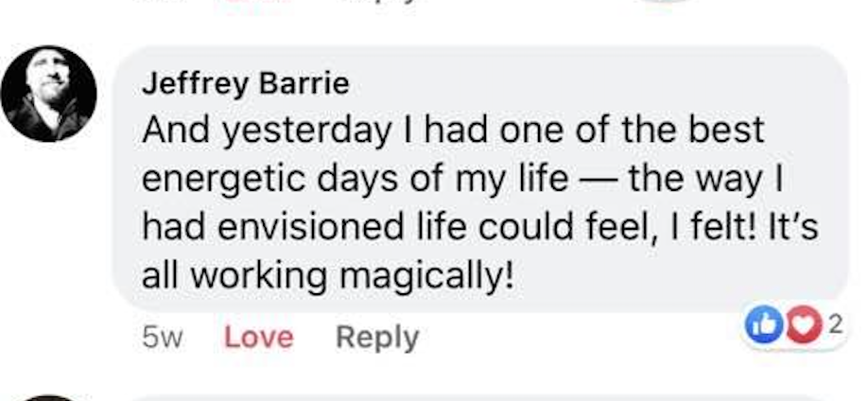Click the reaction count number 2
This screenshot has width=868, height=401.
click(x=833, y=326)
